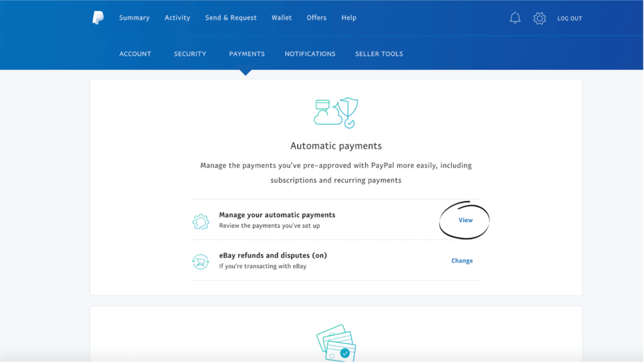644x363 pixels.
Task: Open the Summary page
Action: (134, 17)
